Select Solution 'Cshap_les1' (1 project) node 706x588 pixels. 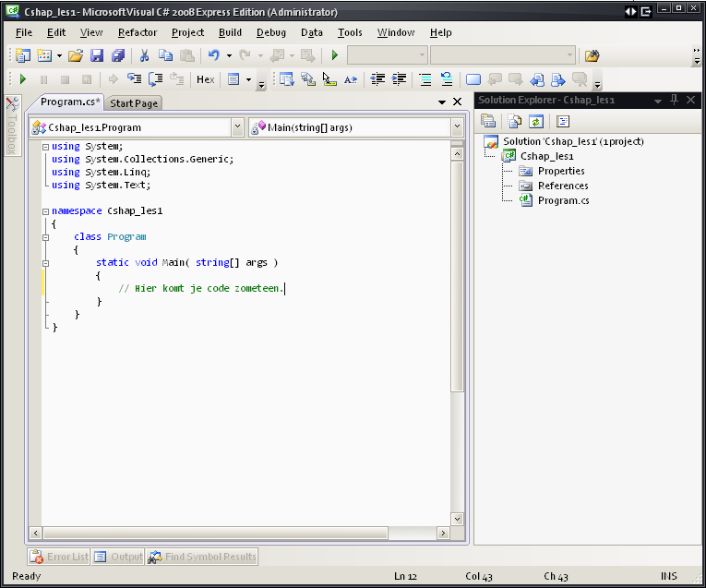tap(573, 141)
